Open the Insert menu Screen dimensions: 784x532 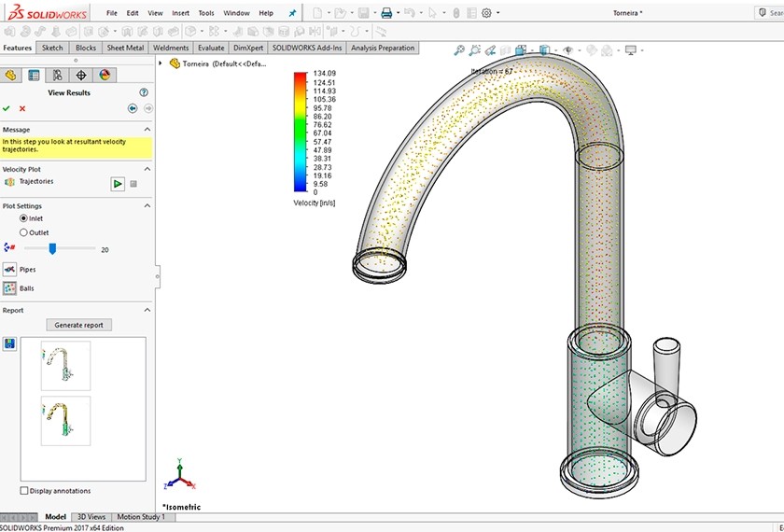click(x=180, y=13)
